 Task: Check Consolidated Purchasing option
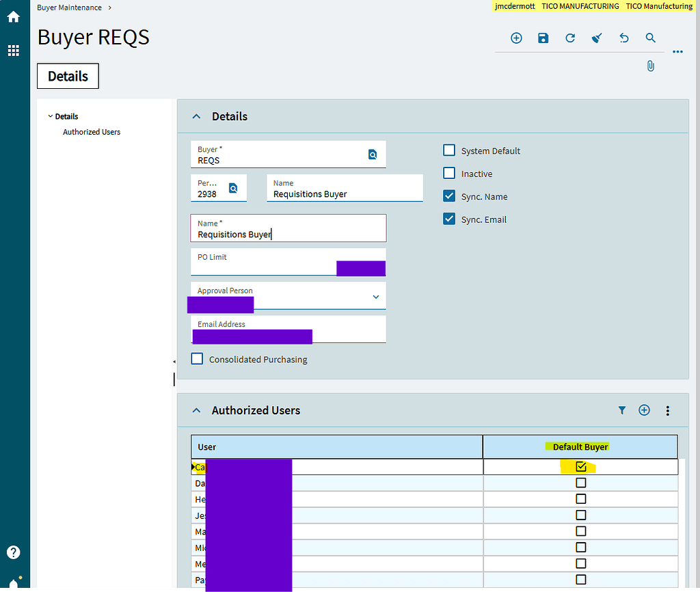[197, 359]
